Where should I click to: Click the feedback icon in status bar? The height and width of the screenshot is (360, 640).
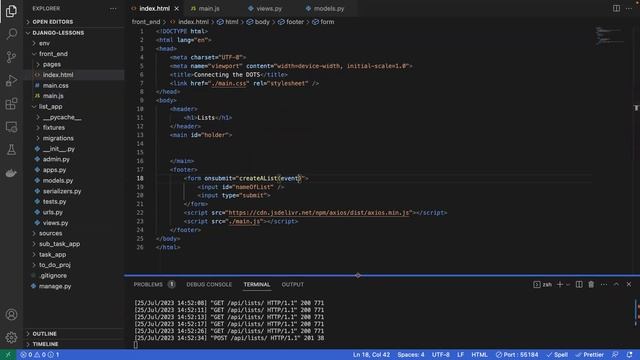point(615,355)
